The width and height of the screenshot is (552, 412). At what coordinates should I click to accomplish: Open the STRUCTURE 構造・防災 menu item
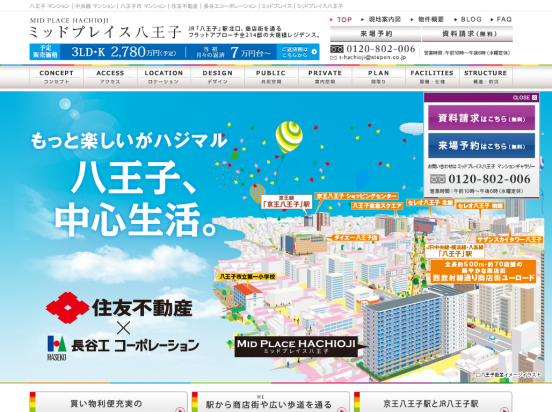pos(485,77)
